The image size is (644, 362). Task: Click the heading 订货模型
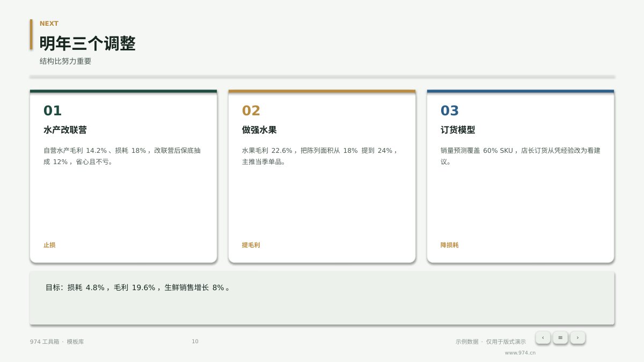pyautogui.click(x=458, y=130)
